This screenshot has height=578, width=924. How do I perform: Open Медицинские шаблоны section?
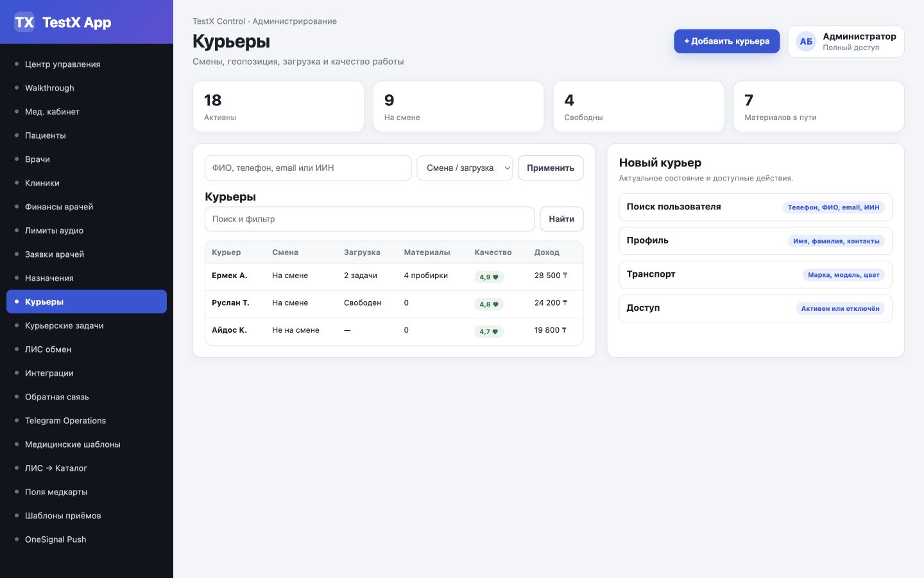[x=87, y=444]
